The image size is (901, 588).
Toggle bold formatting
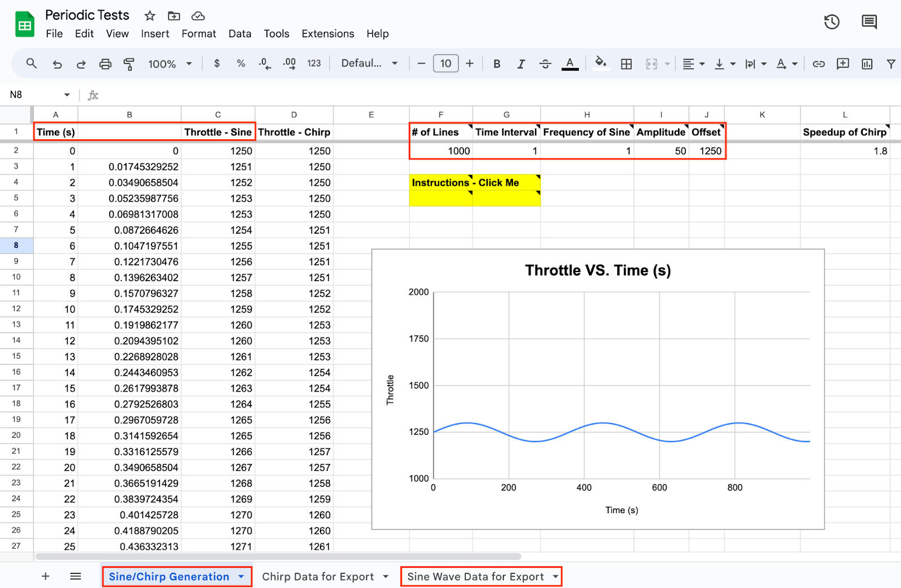click(497, 64)
